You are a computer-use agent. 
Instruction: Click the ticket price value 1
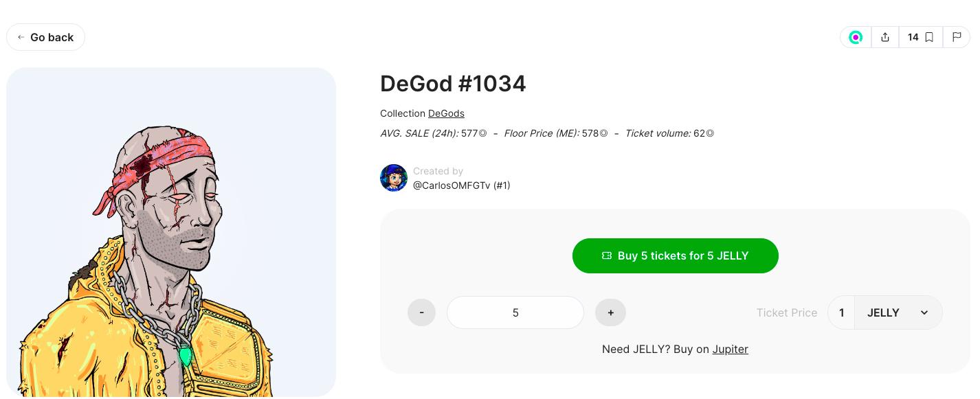pyautogui.click(x=841, y=312)
